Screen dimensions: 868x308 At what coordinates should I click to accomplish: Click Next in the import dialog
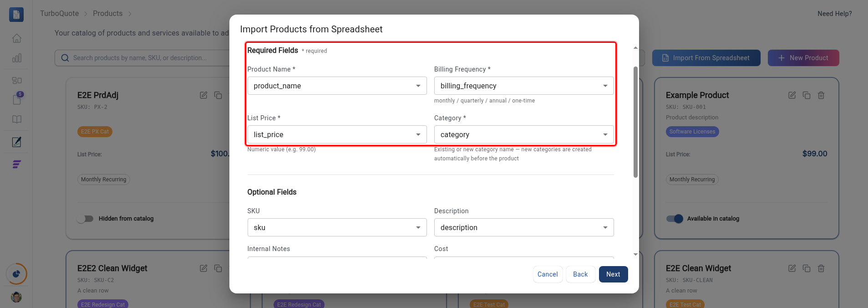[x=613, y=274]
